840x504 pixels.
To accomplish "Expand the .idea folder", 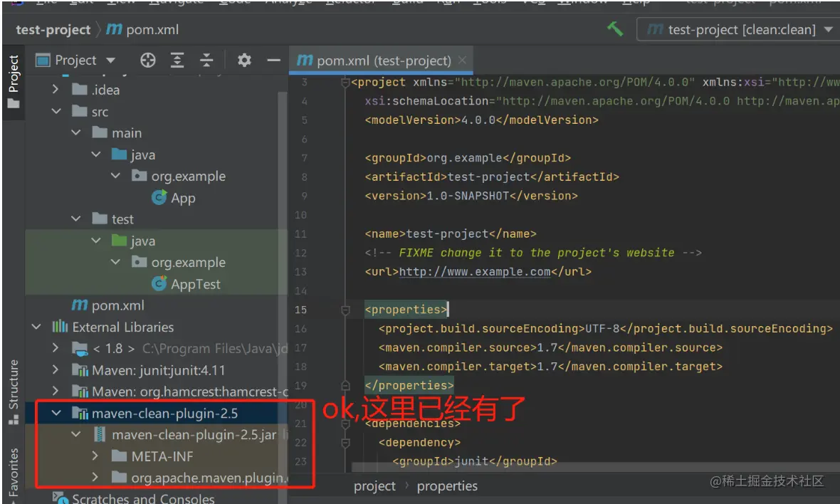I will (x=56, y=90).
